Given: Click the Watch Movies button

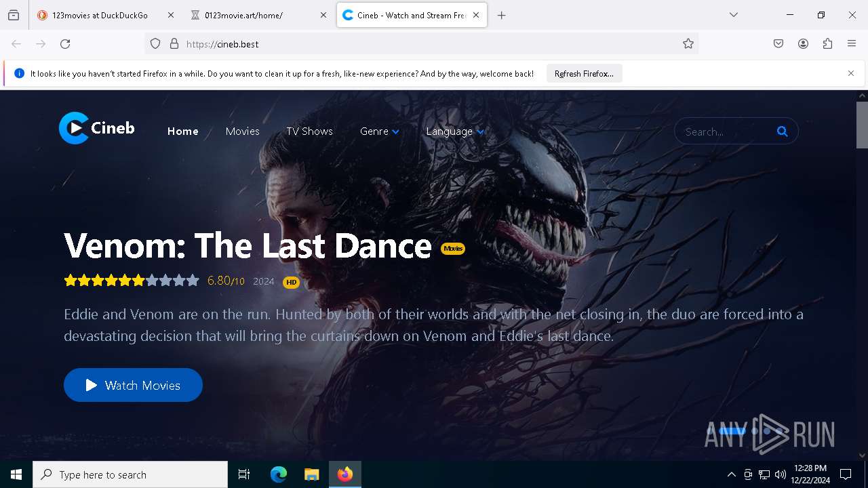Looking at the screenshot, I should (x=133, y=385).
